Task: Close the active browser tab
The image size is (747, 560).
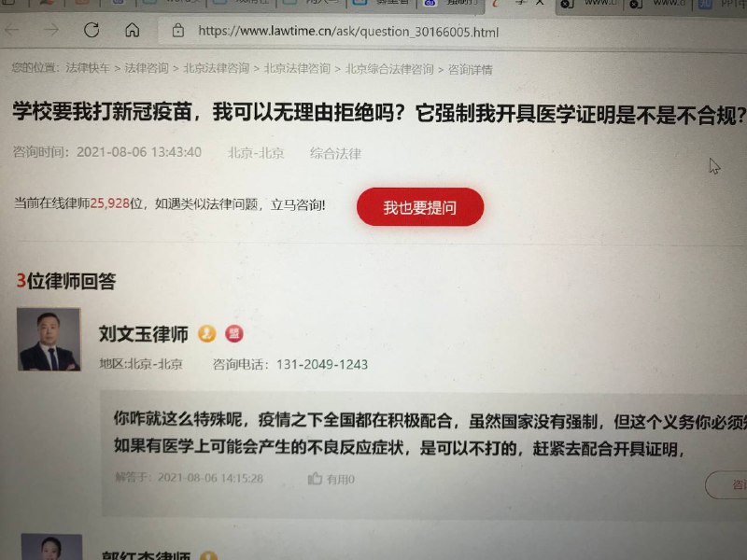Action: [x=540, y=3]
